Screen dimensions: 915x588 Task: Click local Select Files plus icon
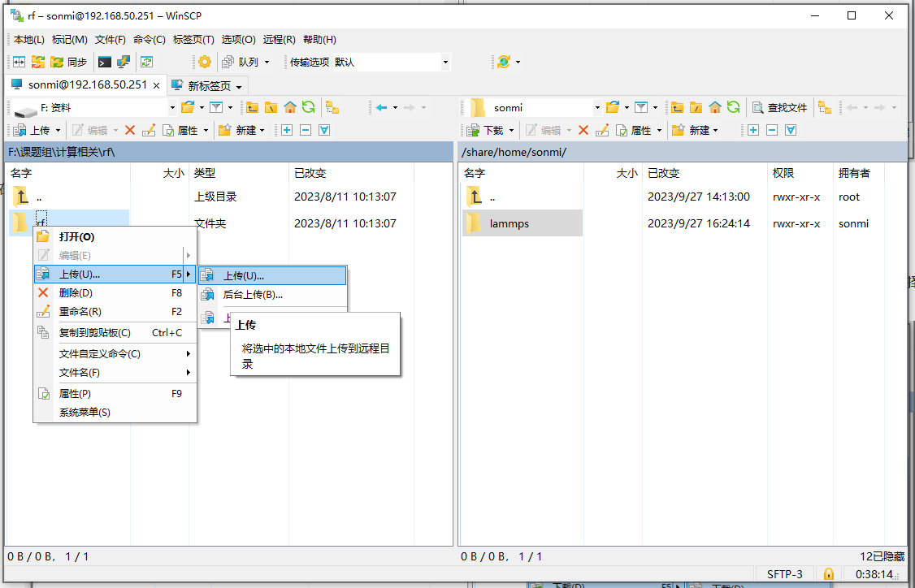tap(287, 130)
